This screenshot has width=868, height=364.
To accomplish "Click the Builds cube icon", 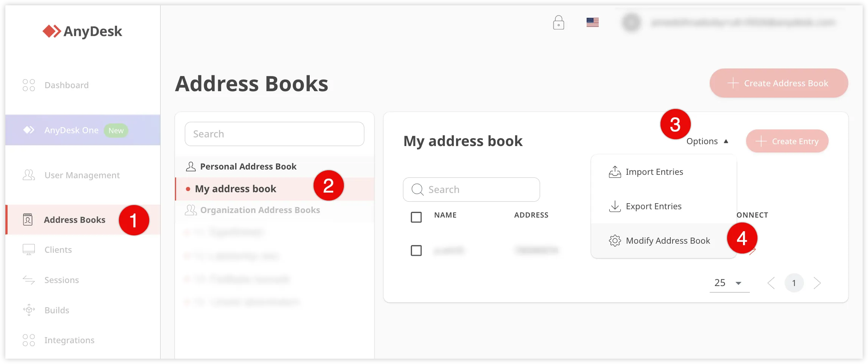I will pos(29,310).
